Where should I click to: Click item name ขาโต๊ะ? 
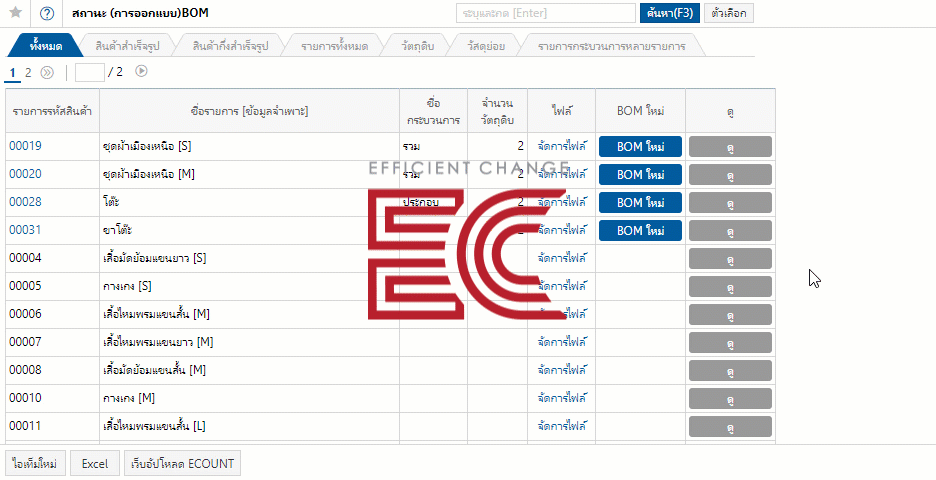coord(116,230)
